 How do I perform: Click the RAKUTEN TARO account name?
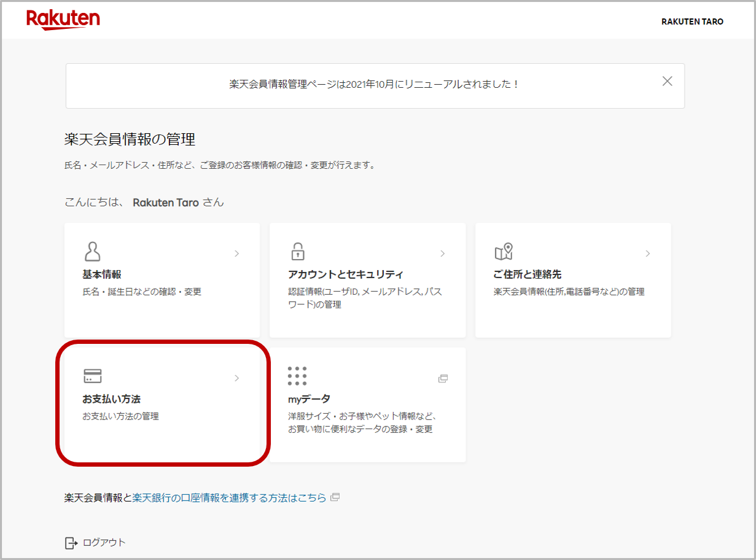(692, 21)
